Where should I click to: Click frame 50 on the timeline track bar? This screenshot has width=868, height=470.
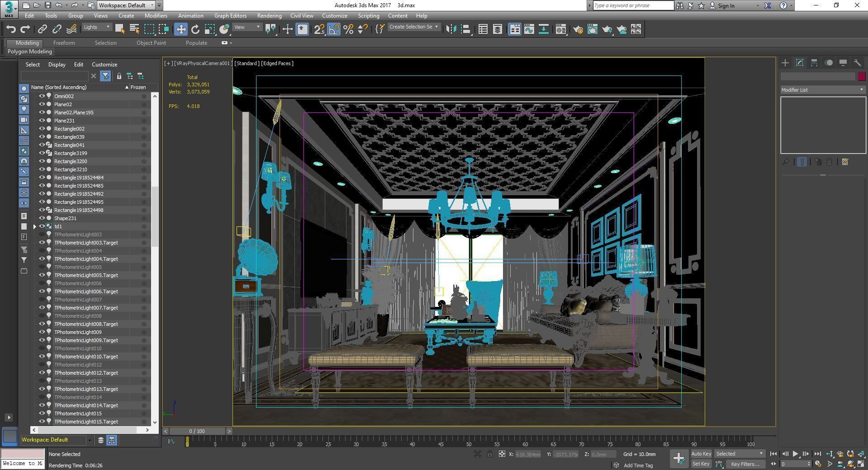(x=469, y=442)
